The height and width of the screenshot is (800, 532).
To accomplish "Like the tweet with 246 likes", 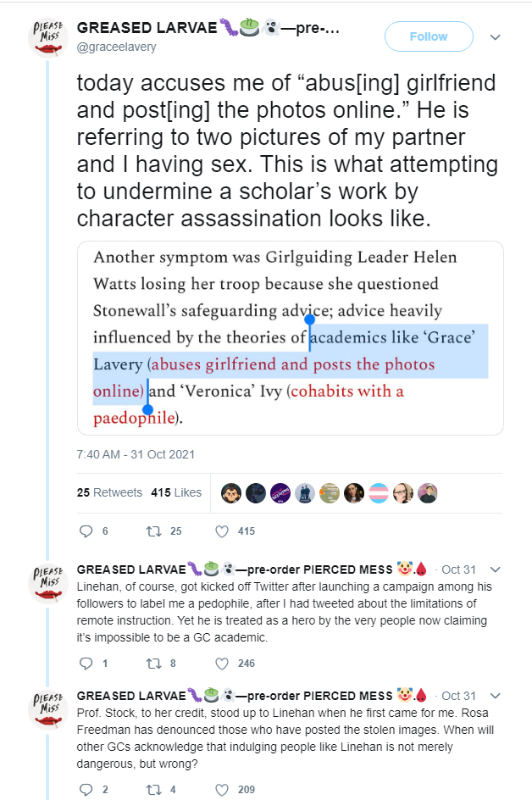I will pyautogui.click(x=223, y=663).
